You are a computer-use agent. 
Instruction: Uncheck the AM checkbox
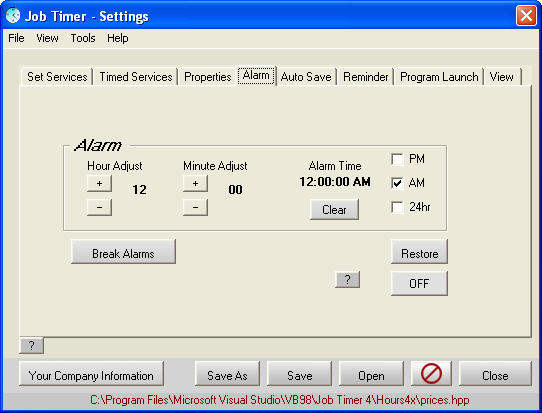[x=397, y=183]
